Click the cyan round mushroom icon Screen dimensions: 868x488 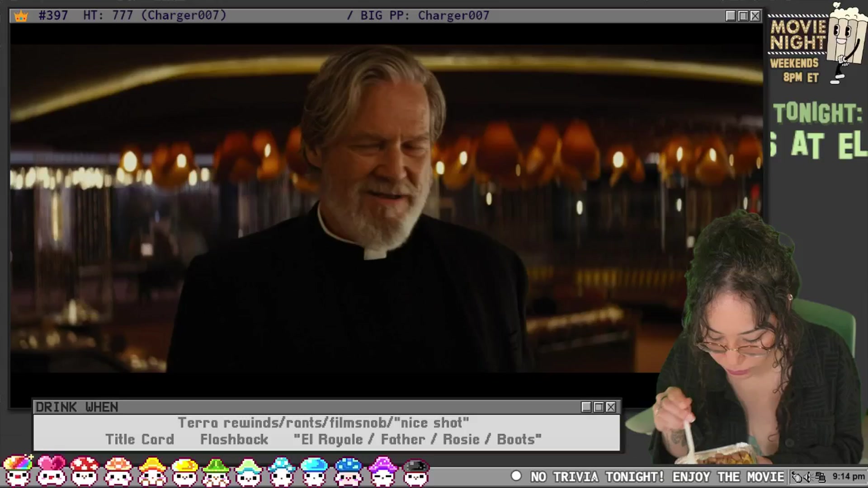(314, 471)
